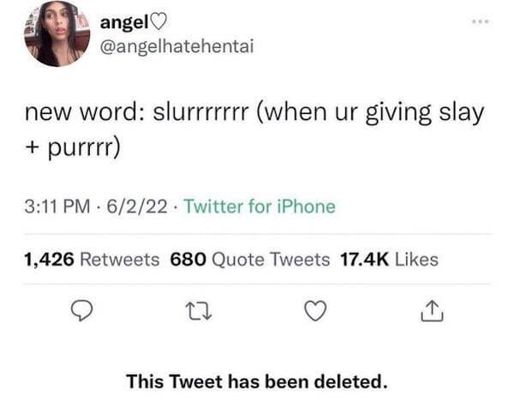Click the 6/2/22 date
The width and height of the screenshot is (514, 420).
coord(137,207)
